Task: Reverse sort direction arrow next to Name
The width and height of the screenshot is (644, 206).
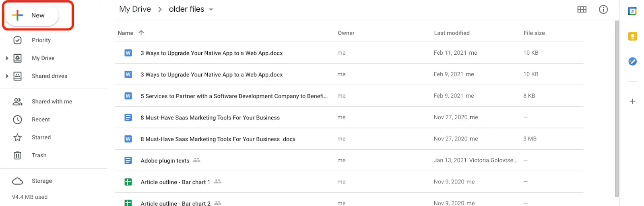Action: tap(141, 33)
